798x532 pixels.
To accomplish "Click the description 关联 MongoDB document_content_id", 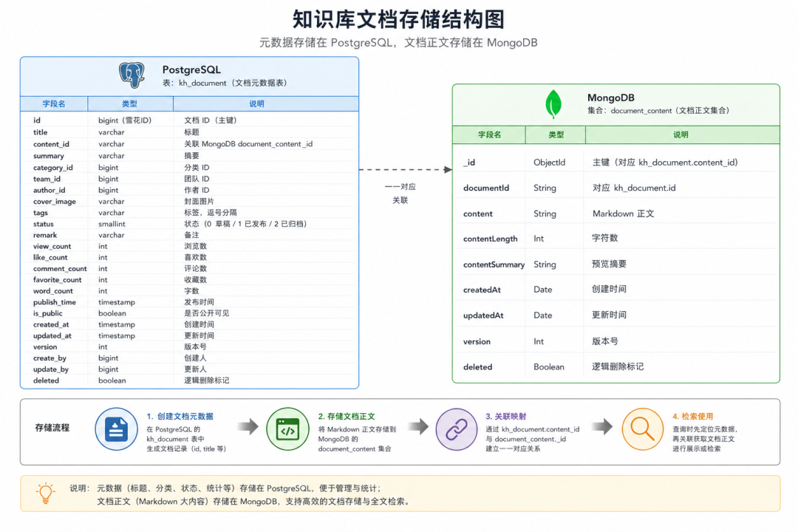I will point(248,144).
